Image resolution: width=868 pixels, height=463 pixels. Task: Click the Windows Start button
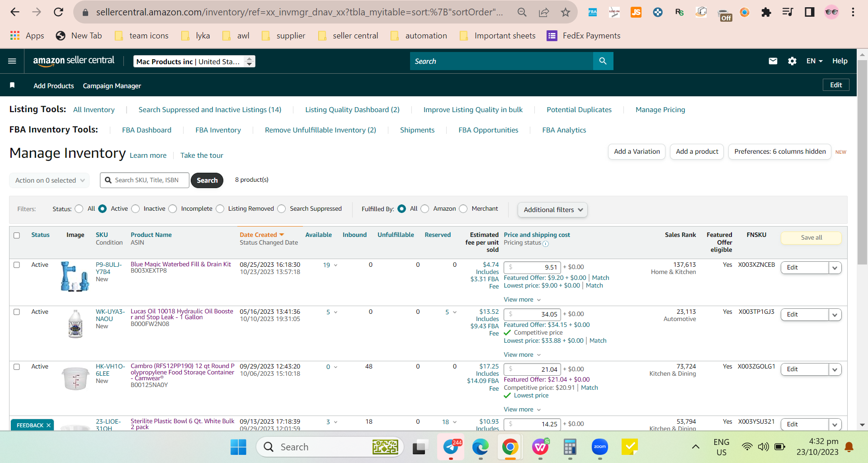coord(238,447)
